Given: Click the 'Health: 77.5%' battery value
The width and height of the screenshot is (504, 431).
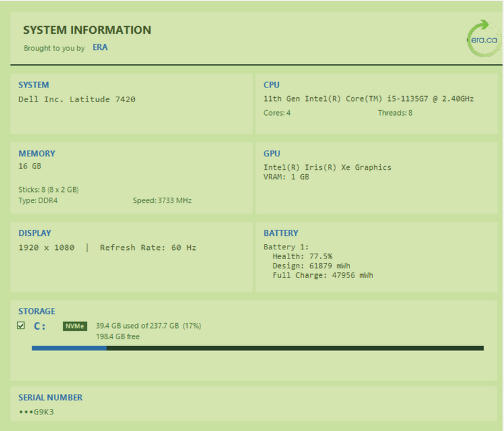Looking at the screenshot, I should point(302,256).
